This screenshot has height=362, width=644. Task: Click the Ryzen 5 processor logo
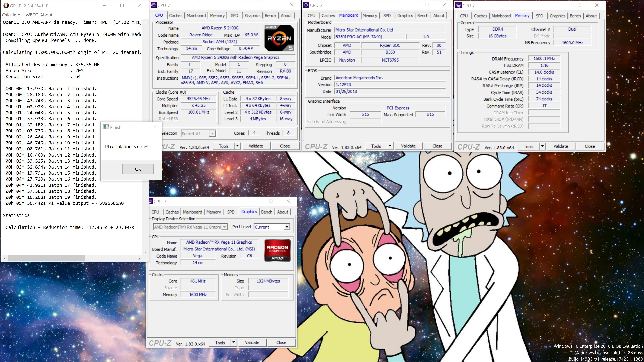click(x=279, y=38)
